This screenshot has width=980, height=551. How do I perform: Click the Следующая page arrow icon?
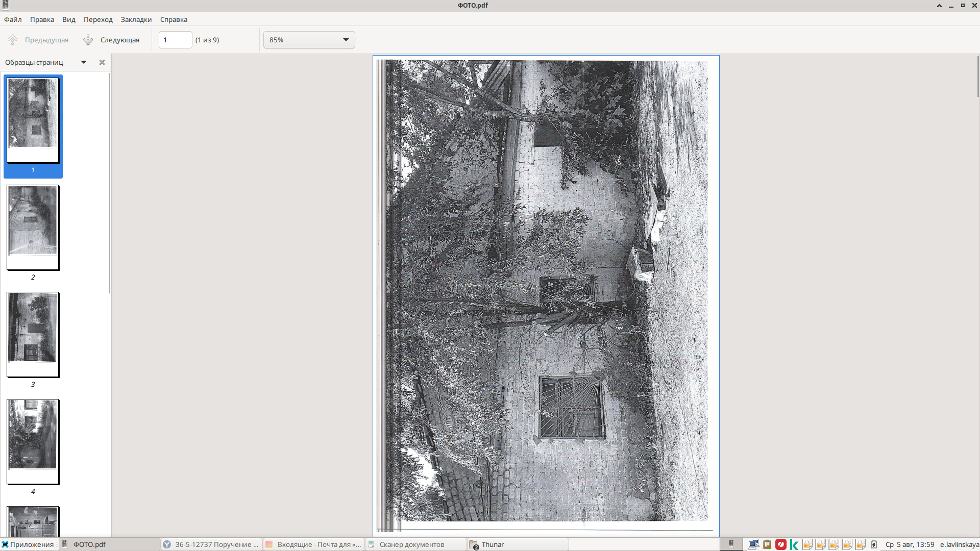88,40
